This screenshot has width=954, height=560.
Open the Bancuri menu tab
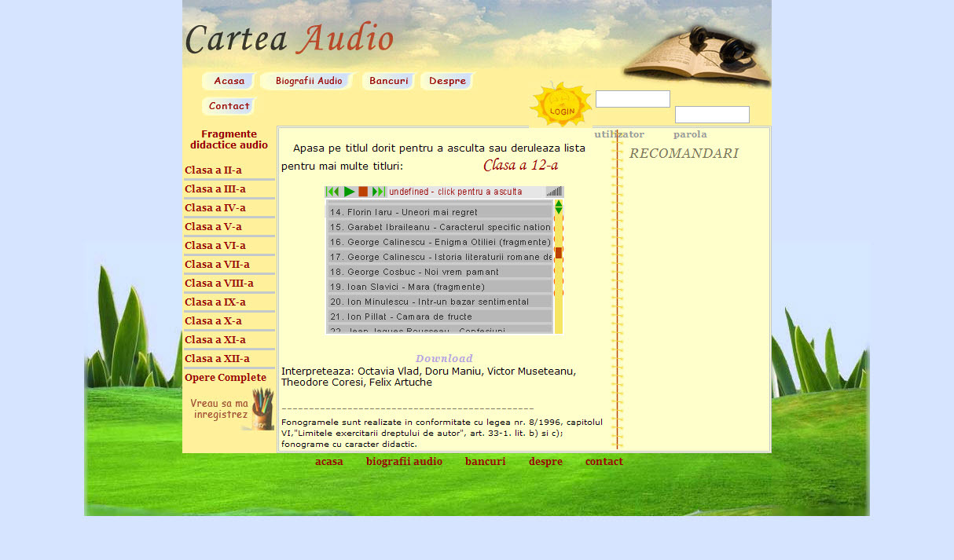pyautogui.click(x=388, y=81)
